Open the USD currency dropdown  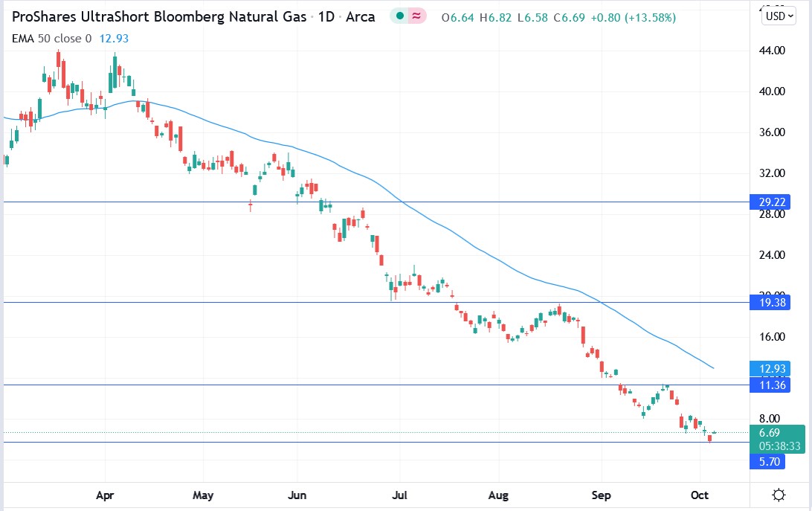pos(779,16)
